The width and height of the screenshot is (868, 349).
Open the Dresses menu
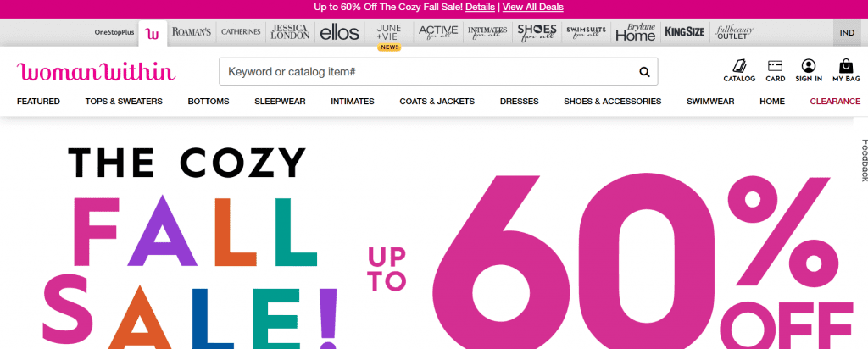pos(520,101)
